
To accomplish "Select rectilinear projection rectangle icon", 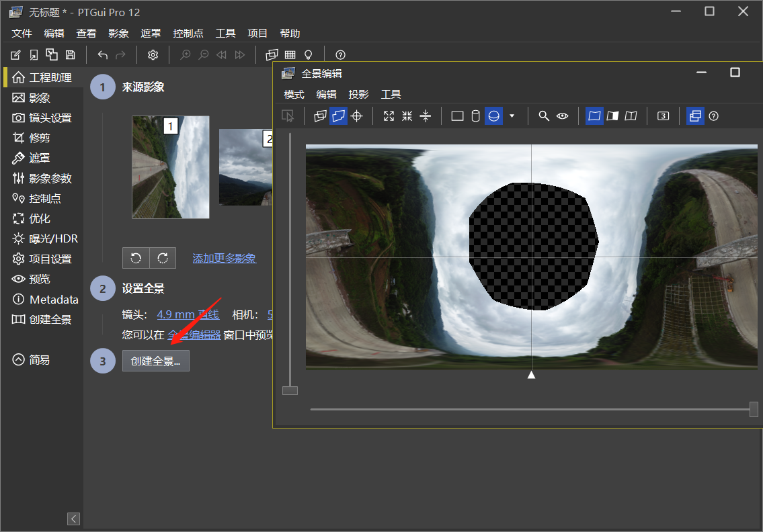I will (457, 116).
